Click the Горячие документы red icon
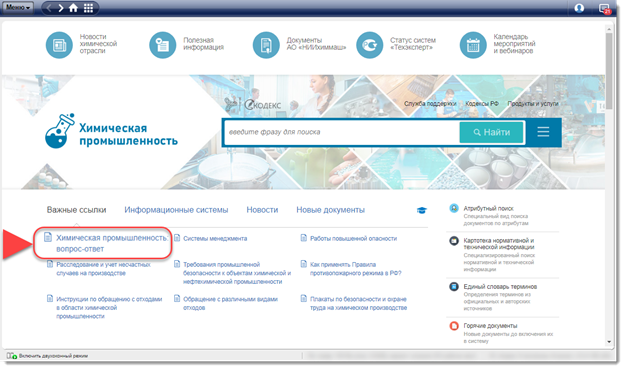624x369 pixels. [454, 326]
